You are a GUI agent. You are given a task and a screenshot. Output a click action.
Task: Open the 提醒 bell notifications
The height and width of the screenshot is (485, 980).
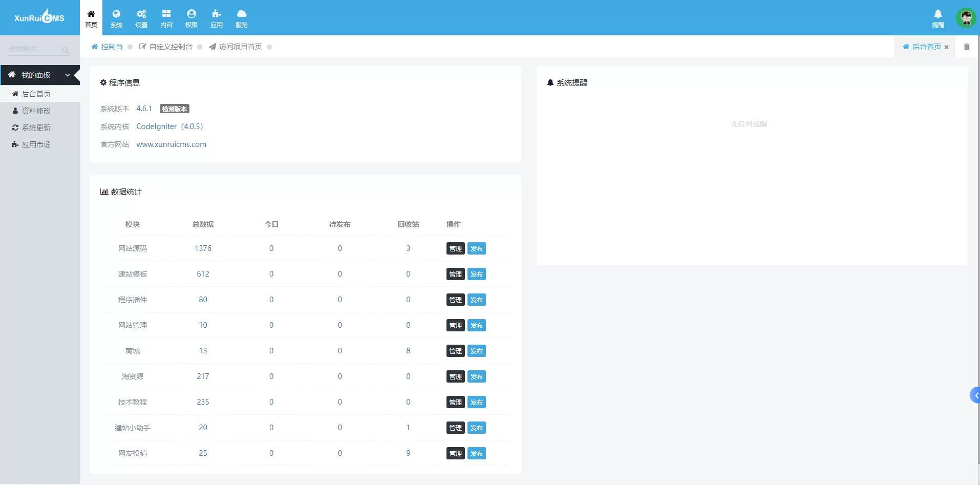(938, 18)
